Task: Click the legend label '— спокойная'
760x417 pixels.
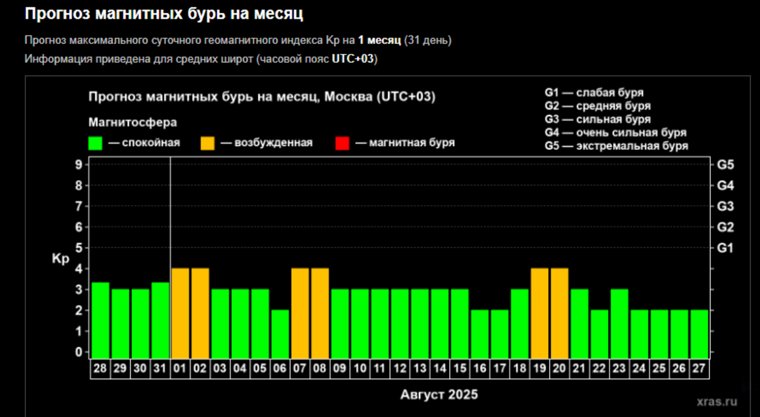Action: click(144, 143)
